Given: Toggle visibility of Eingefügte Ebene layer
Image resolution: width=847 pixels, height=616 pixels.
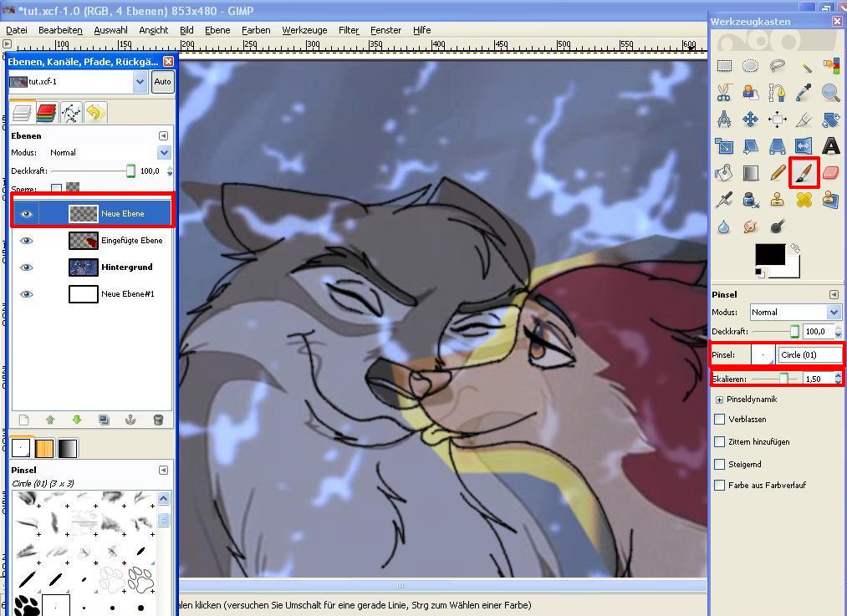Looking at the screenshot, I should tap(26, 240).
